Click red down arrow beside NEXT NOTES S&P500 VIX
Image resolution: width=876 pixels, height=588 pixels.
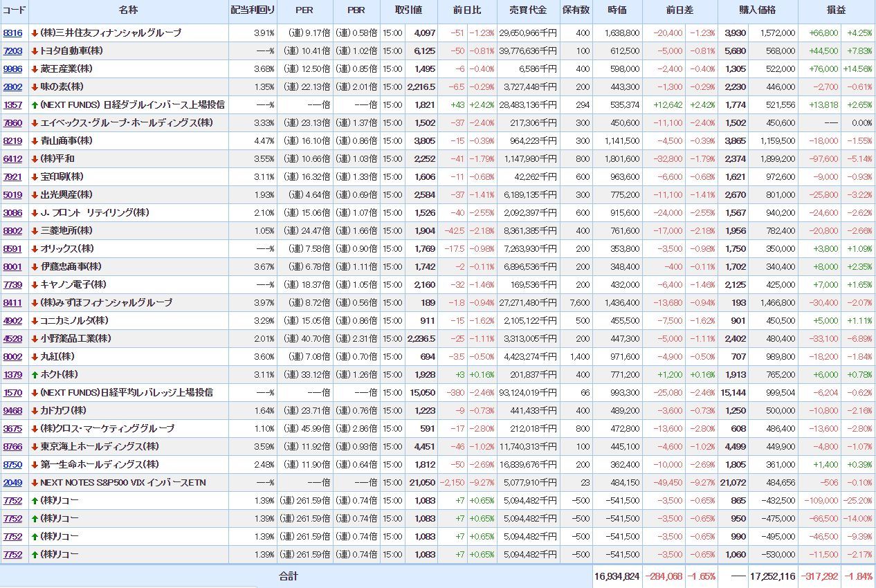coord(35,483)
